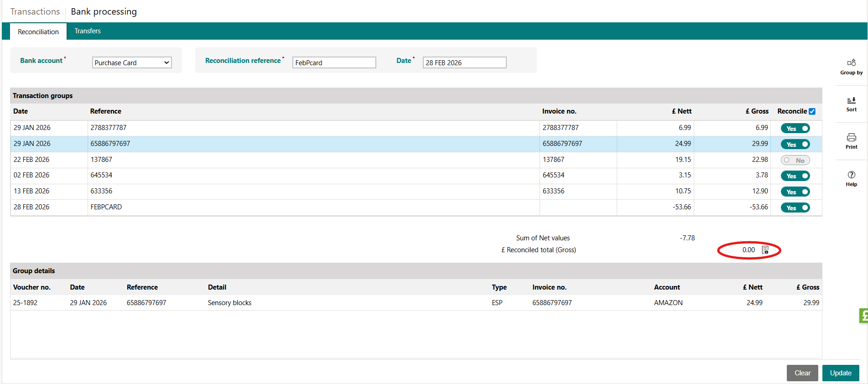The width and height of the screenshot is (868, 384).
Task: Select the row dated 22 FEB 2026
Action: (x=416, y=160)
